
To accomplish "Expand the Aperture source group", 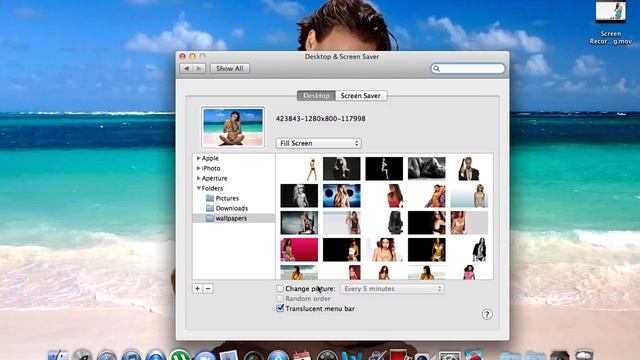I will coord(198,178).
